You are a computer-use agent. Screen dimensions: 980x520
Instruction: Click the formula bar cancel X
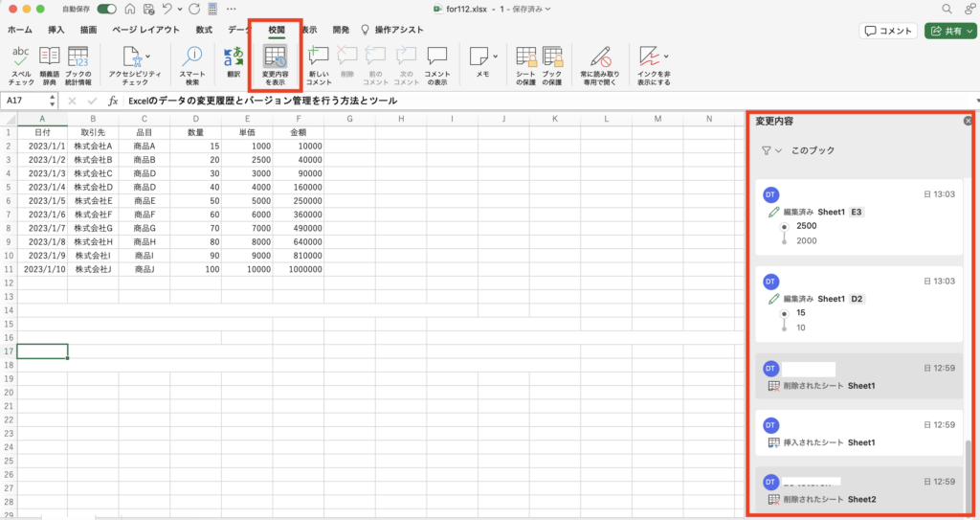pos(72,101)
